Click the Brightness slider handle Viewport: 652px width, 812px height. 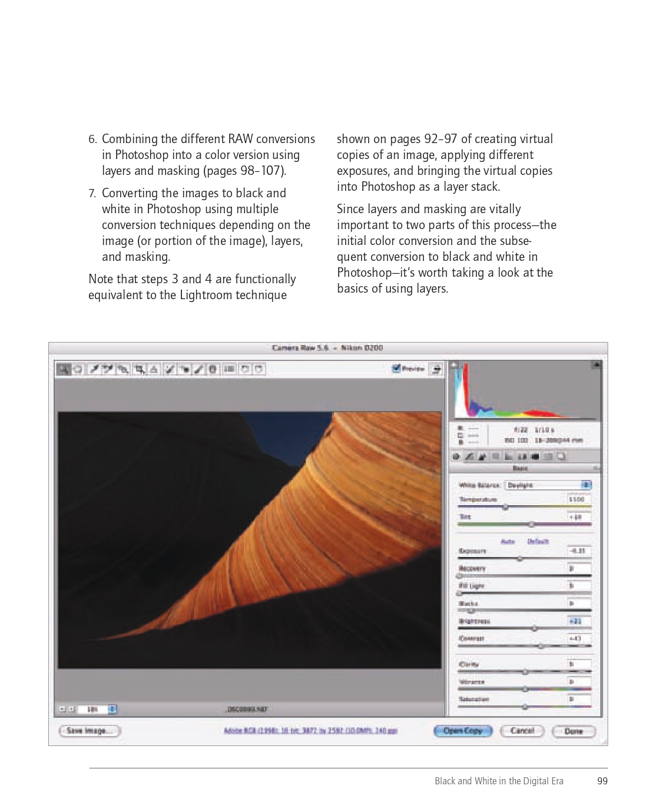pos(535,628)
